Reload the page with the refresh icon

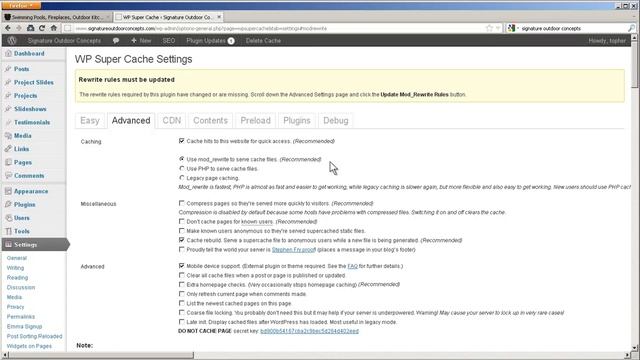tap(42, 28)
